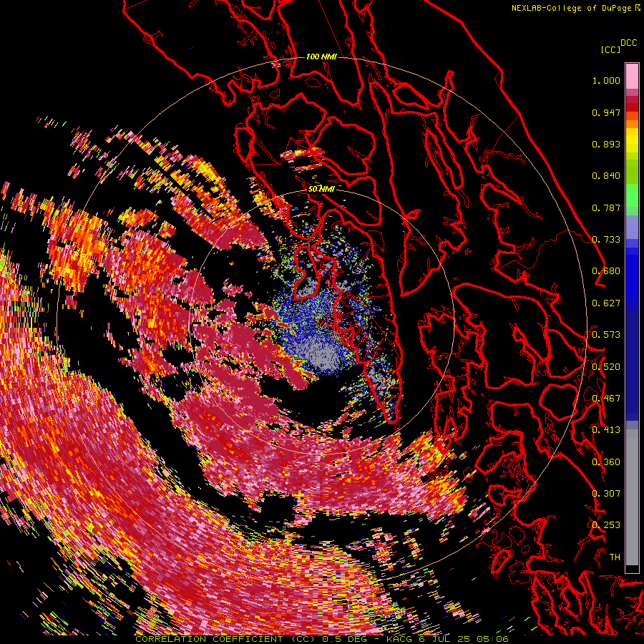
Task: Click the KACG radar site identifier
Action: [x=399, y=639]
